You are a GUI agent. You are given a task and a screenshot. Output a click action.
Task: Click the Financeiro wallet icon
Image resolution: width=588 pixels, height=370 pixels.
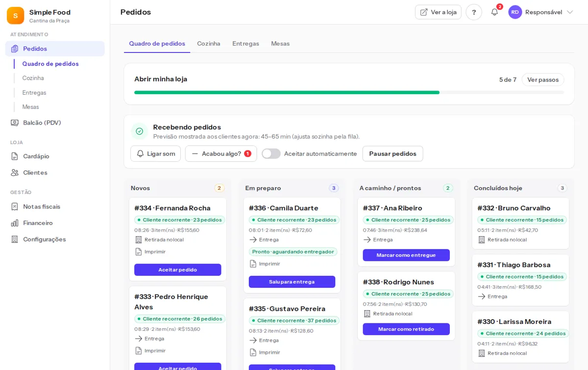click(15, 223)
